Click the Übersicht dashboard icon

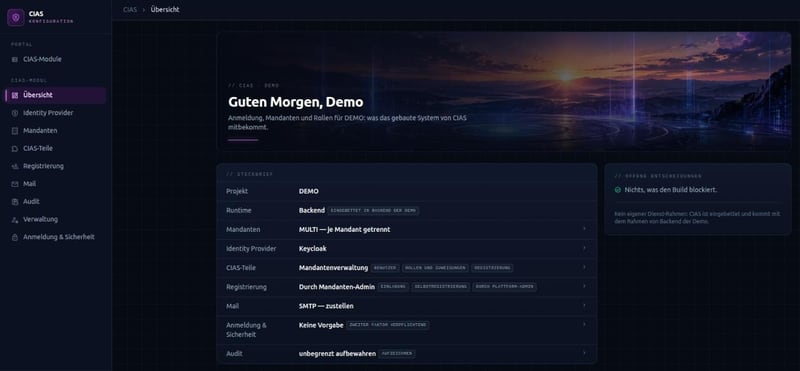(14, 95)
